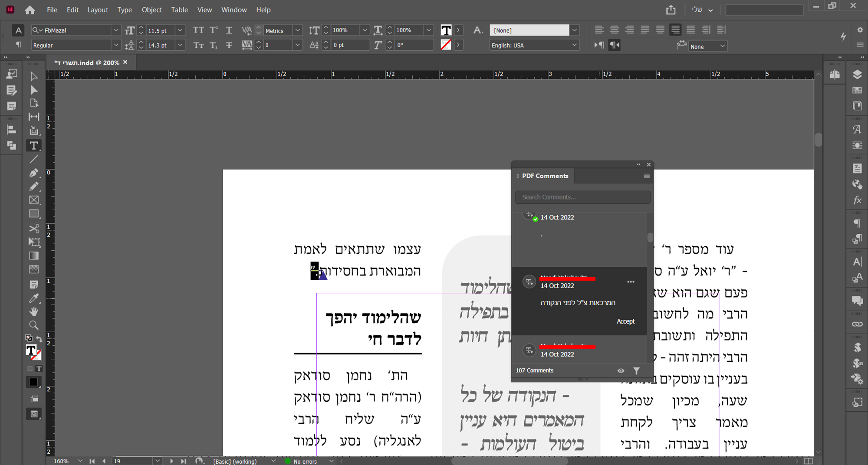Enable right-to-left paragraph direction
The width and height of the screenshot is (868, 465).
tap(615, 45)
